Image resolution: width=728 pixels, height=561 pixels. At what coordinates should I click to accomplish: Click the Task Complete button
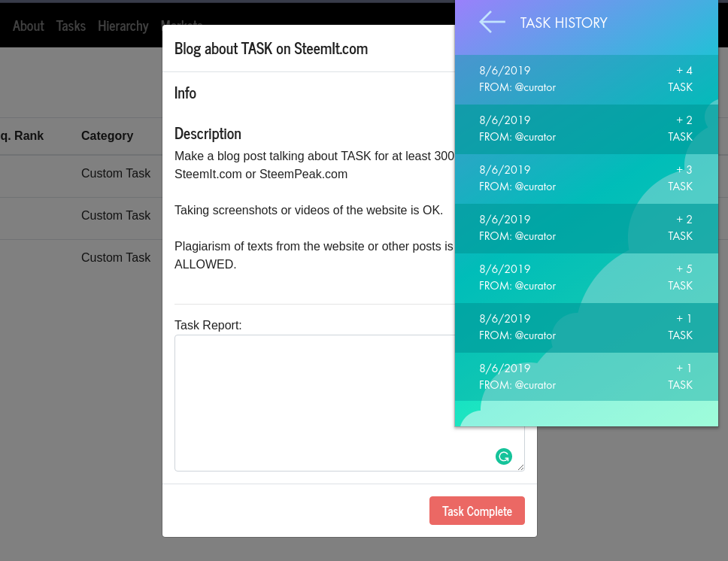(x=477, y=511)
